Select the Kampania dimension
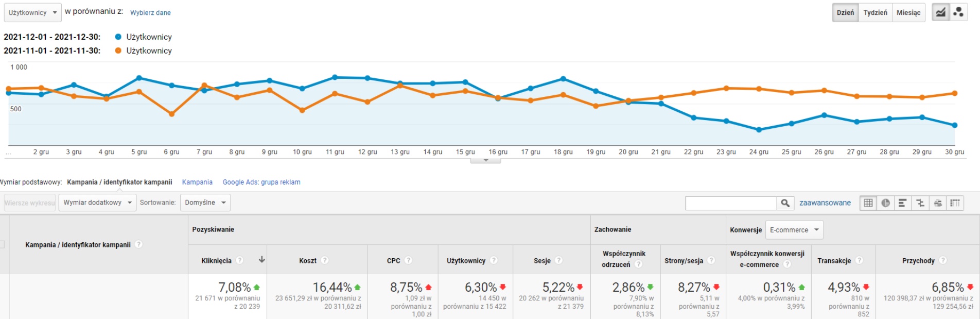Screen dimensions: 980x319 [197, 182]
